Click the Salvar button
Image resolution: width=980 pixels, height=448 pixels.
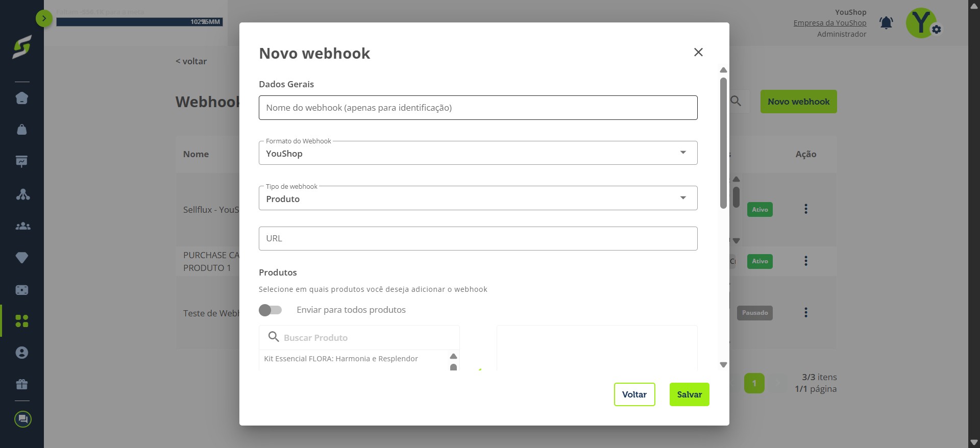(x=690, y=394)
